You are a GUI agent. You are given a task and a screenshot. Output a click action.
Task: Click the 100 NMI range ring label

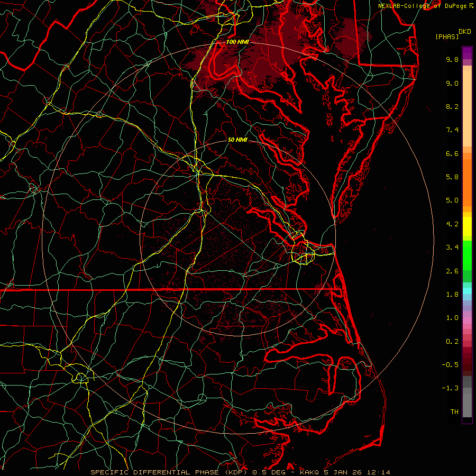[237, 42]
